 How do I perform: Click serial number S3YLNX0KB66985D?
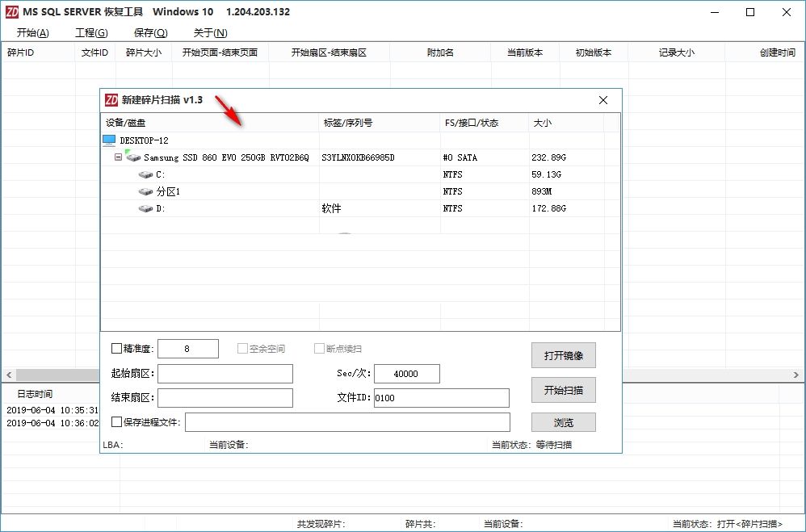click(x=359, y=157)
